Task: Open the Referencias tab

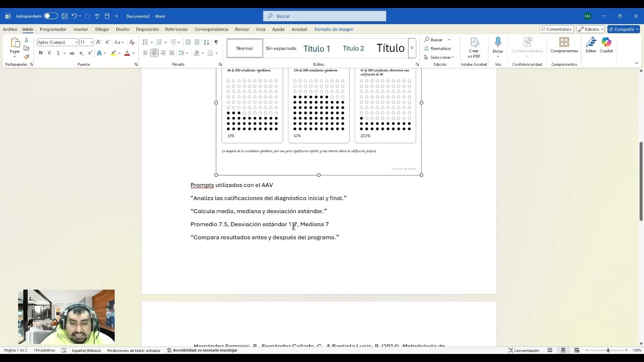Action: click(176, 29)
